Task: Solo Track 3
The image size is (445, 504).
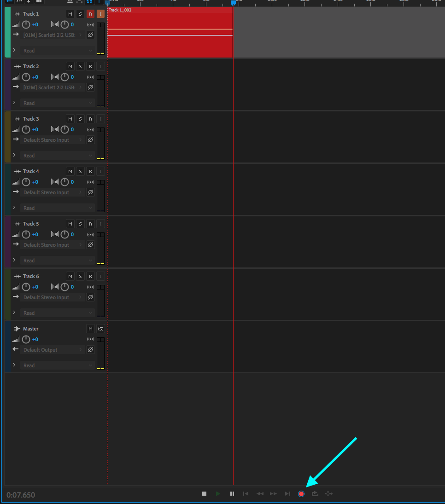Action: click(x=81, y=119)
